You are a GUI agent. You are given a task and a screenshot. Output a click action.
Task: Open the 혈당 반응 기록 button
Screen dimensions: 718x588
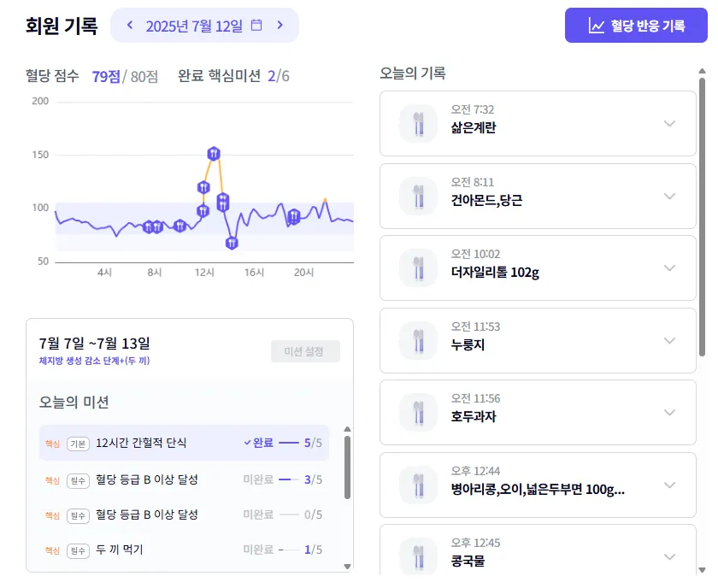pyautogui.click(x=637, y=26)
